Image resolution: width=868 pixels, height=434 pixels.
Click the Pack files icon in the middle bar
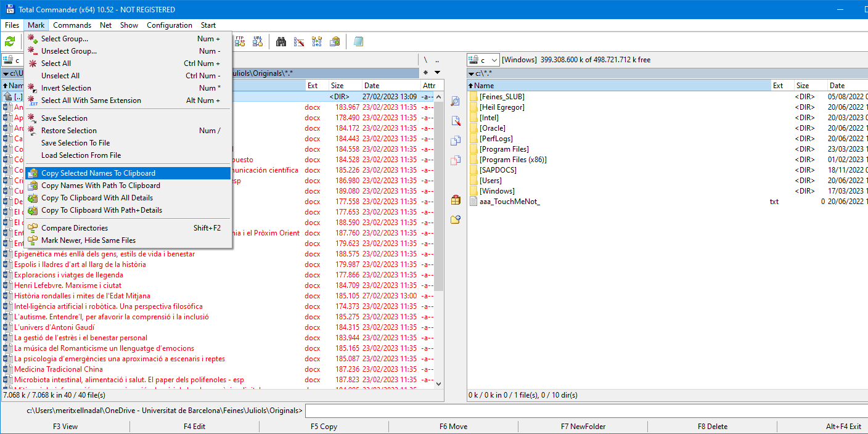click(x=456, y=200)
